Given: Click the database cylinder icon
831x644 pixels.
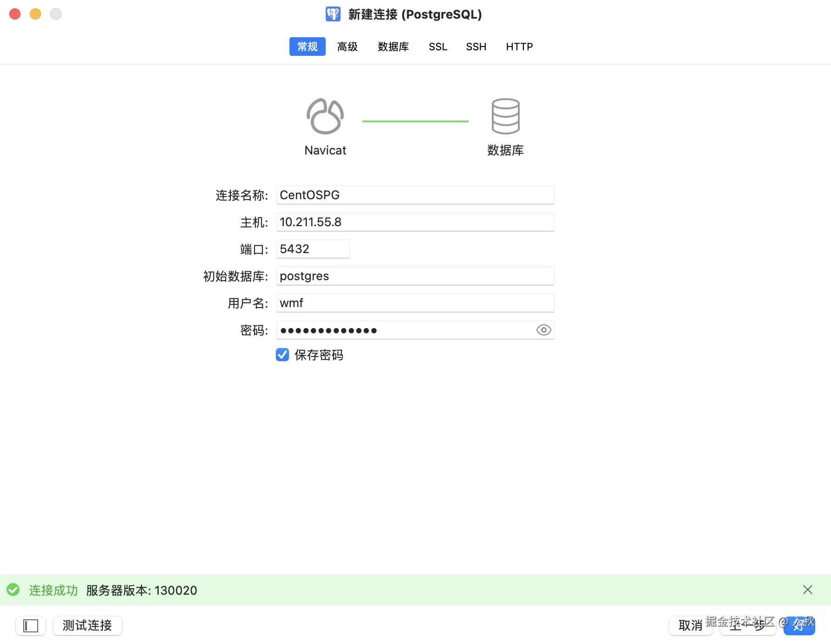Looking at the screenshot, I should 505,116.
